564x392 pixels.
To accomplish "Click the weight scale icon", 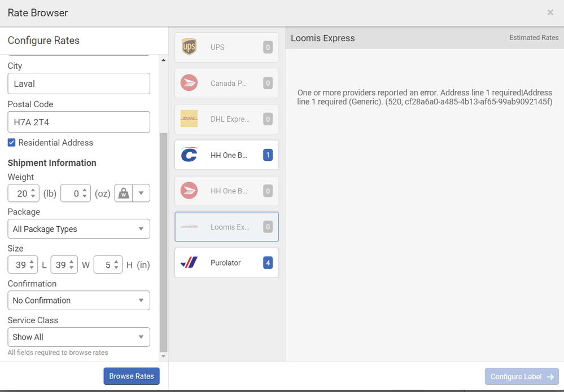I will tap(124, 193).
